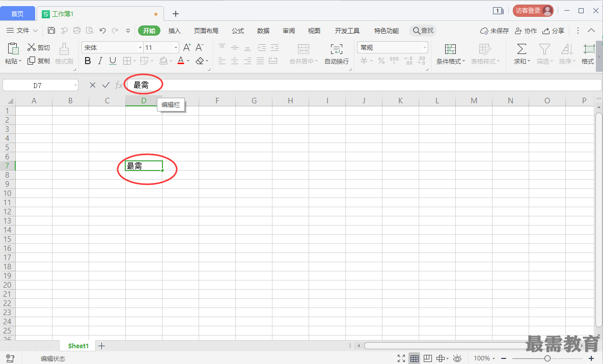Align text right
The width and height of the screenshot is (603, 364).
[248, 61]
